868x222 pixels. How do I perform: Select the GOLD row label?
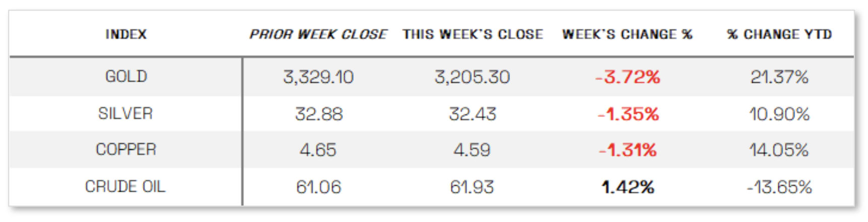126,77
